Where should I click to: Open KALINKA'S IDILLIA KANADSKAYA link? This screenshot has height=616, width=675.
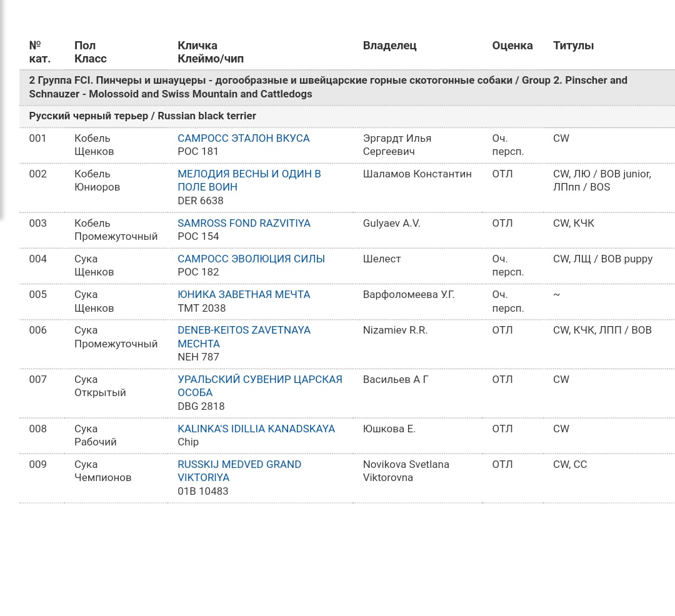point(256,429)
